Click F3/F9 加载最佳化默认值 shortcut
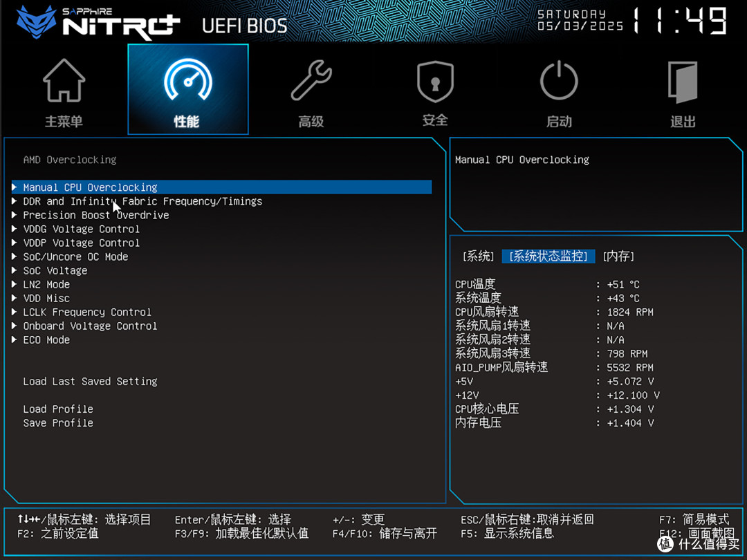This screenshot has width=747, height=560. pos(241,533)
